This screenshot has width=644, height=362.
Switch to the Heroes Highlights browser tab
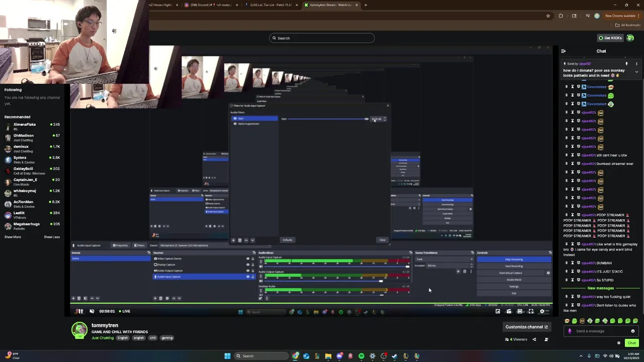164,5
